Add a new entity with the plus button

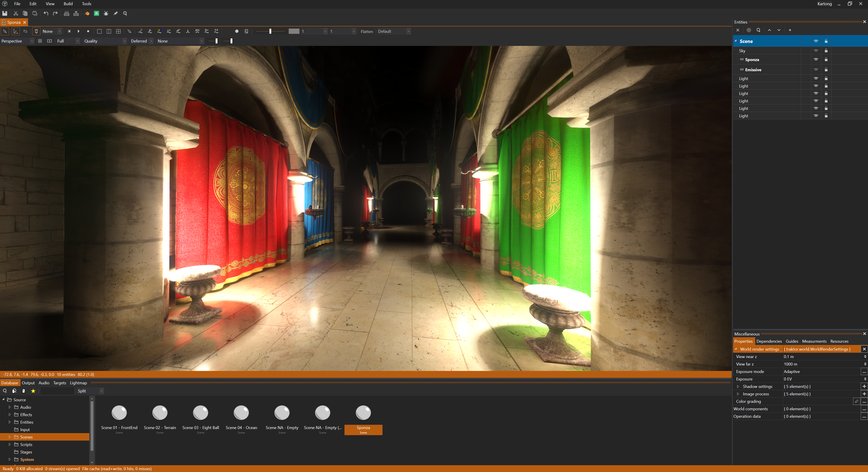790,30
